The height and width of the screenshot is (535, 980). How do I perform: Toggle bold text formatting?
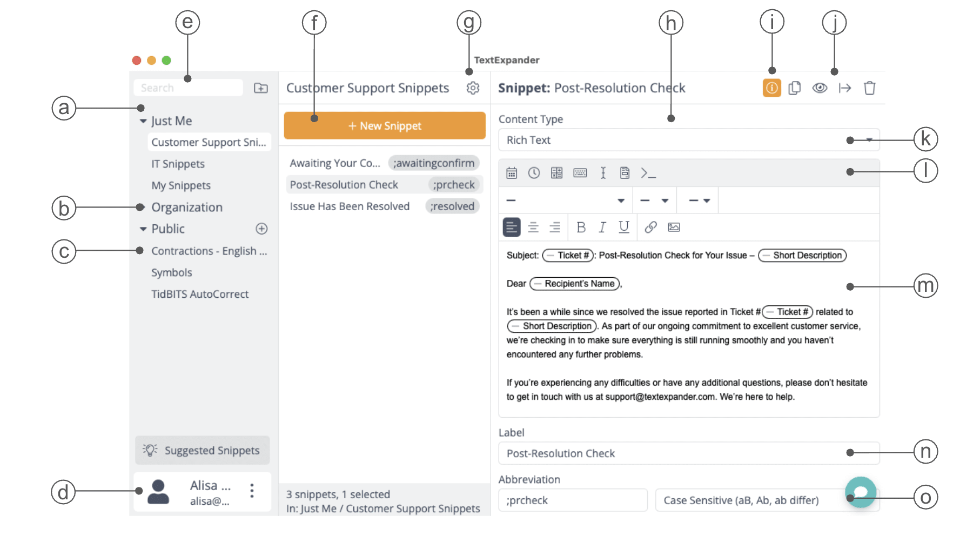point(581,228)
